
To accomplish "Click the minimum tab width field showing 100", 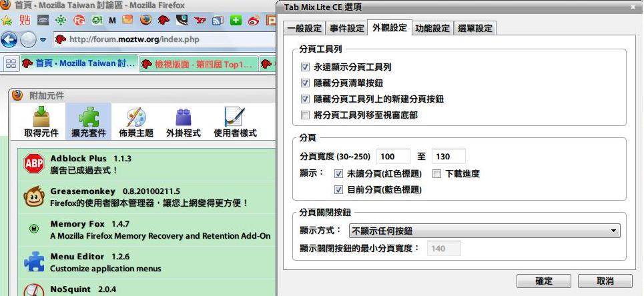I will (x=394, y=157).
